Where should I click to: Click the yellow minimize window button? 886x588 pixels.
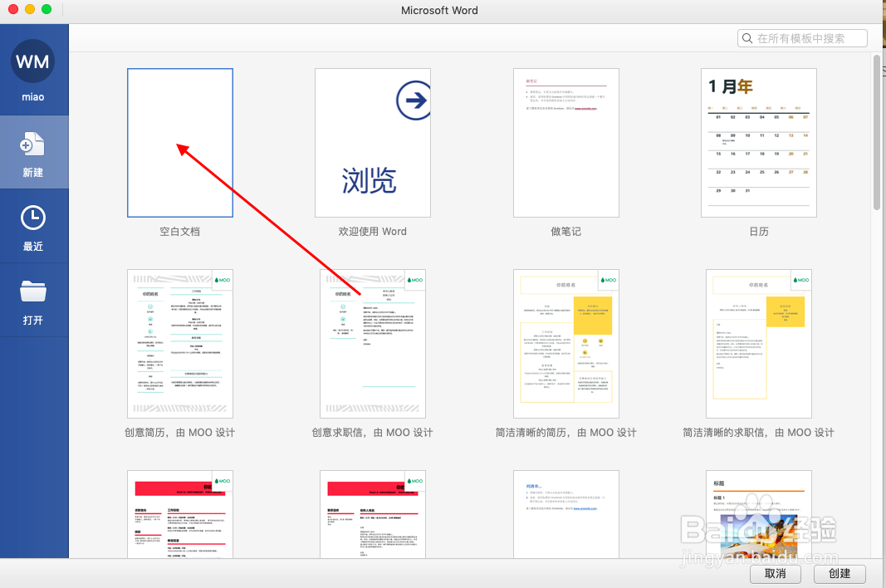(x=30, y=9)
